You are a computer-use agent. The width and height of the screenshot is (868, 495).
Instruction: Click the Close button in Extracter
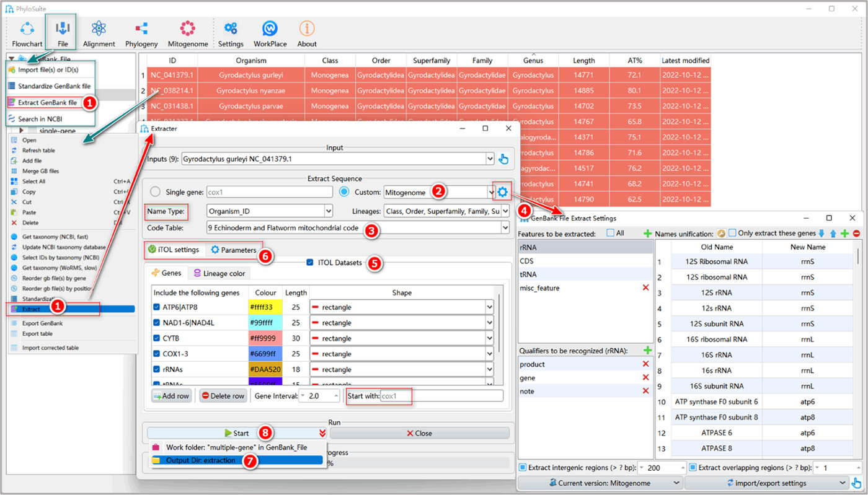[x=419, y=433]
